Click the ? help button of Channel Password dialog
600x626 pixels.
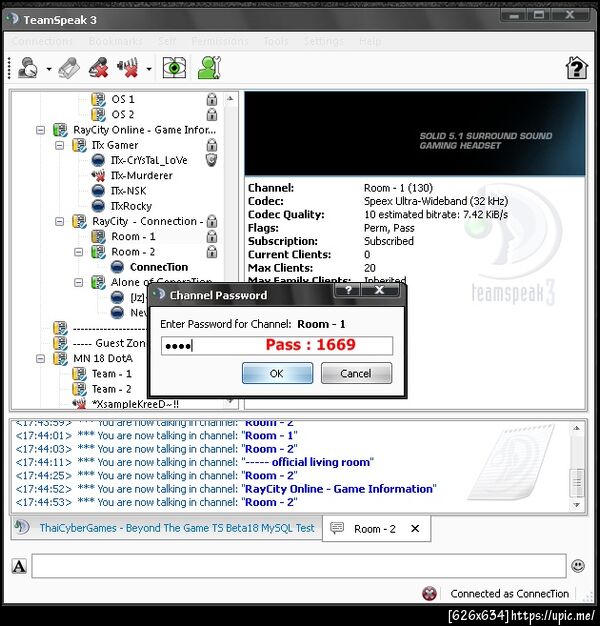[348, 290]
